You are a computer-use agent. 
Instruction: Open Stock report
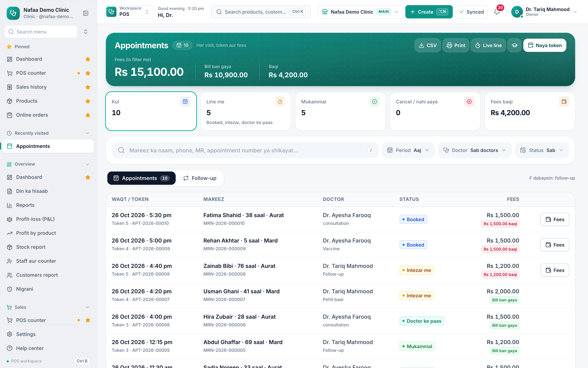tap(48, 247)
